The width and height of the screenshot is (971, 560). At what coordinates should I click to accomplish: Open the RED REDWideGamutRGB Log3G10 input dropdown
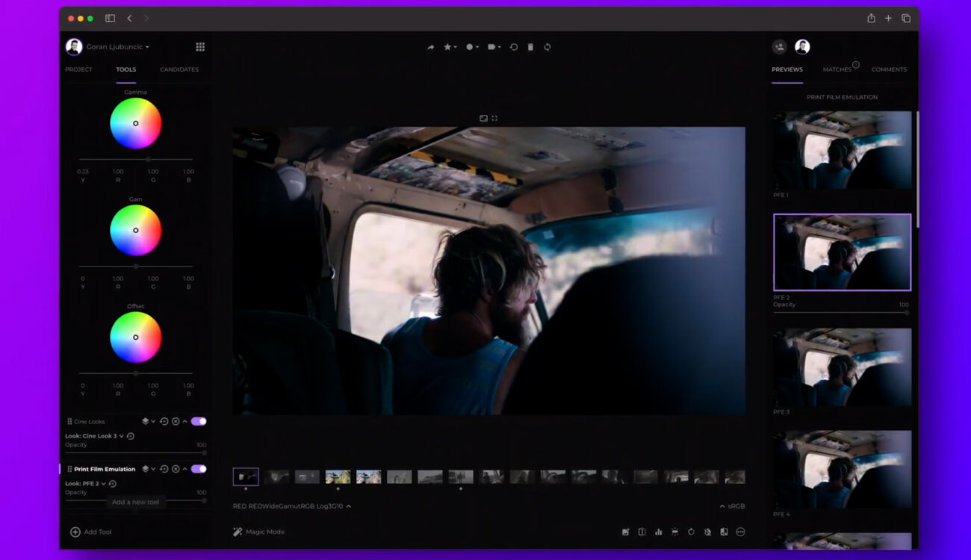click(x=292, y=506)
